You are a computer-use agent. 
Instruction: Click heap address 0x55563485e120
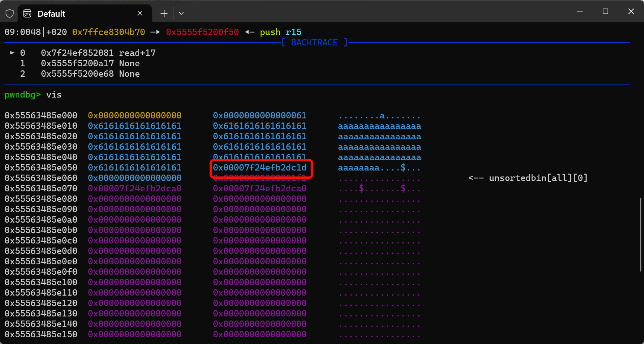[x=41, y=303]
